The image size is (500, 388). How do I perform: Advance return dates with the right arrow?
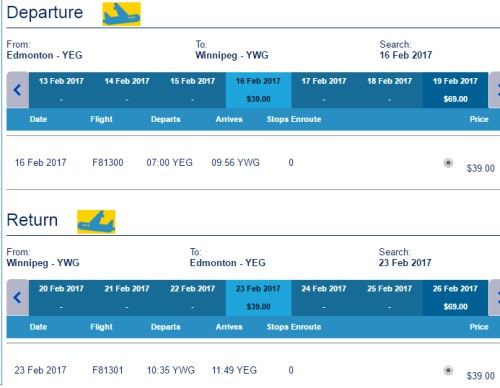coord(495,297)
